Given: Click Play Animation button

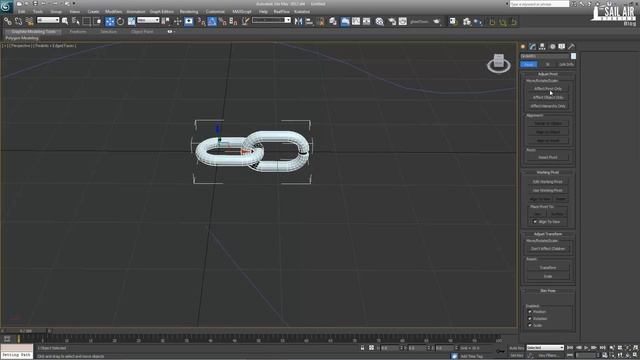Looking at the screenshot, I should click(x=586, y=348).
